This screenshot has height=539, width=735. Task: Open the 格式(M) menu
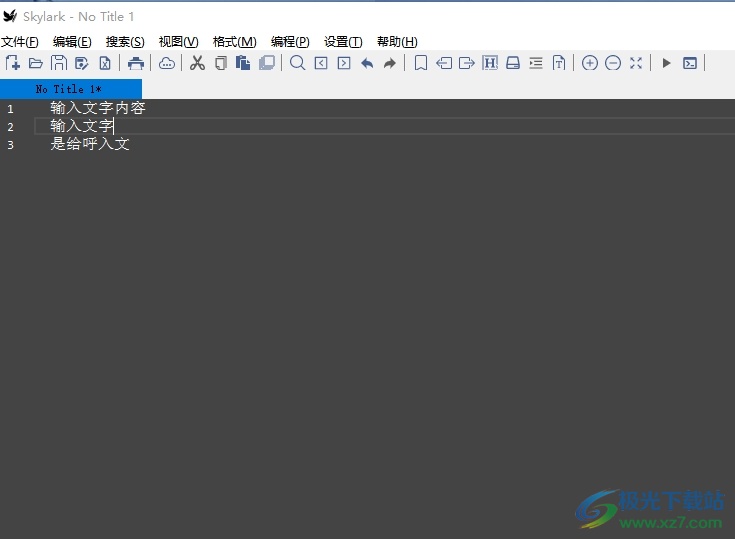[x=234, y=42]
